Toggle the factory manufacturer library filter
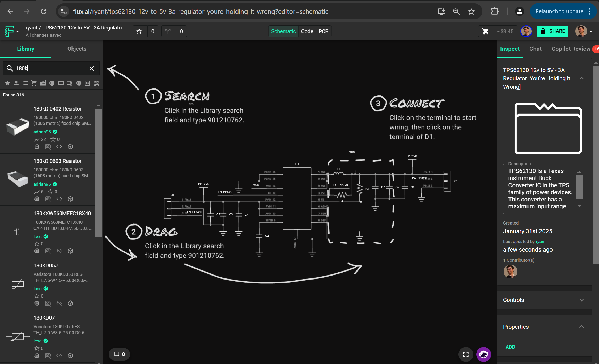Viewport: 599px width, 364px height. tap(43, 83)
